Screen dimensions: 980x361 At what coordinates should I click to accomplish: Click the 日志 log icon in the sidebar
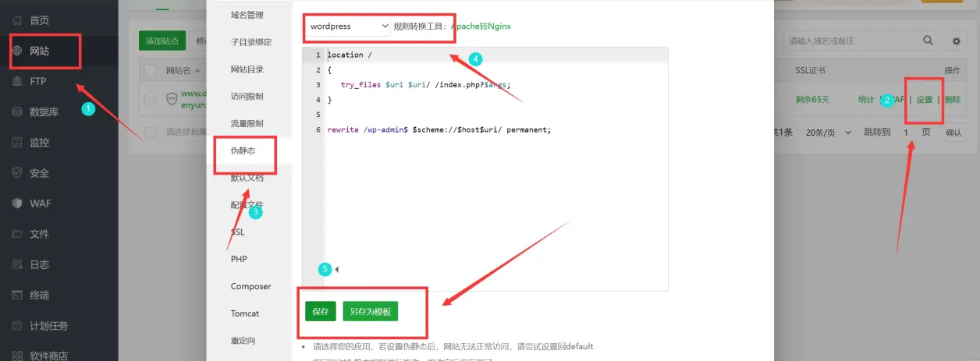(16, 264)
